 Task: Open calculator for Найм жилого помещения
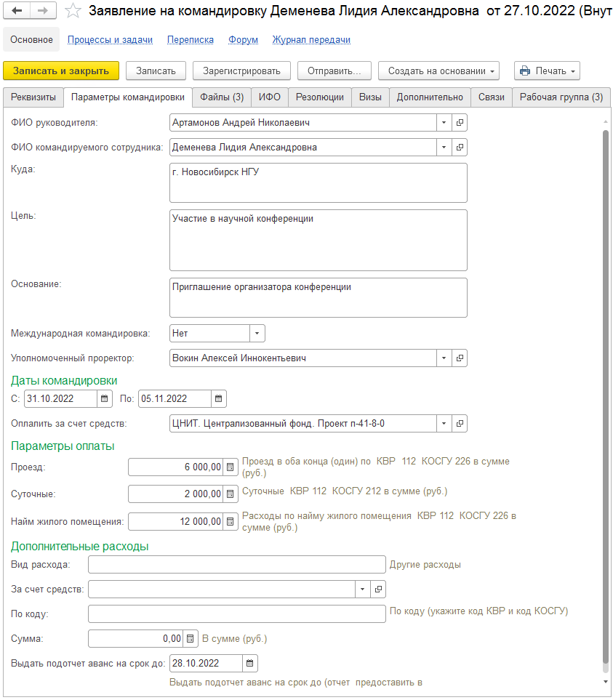231,521
